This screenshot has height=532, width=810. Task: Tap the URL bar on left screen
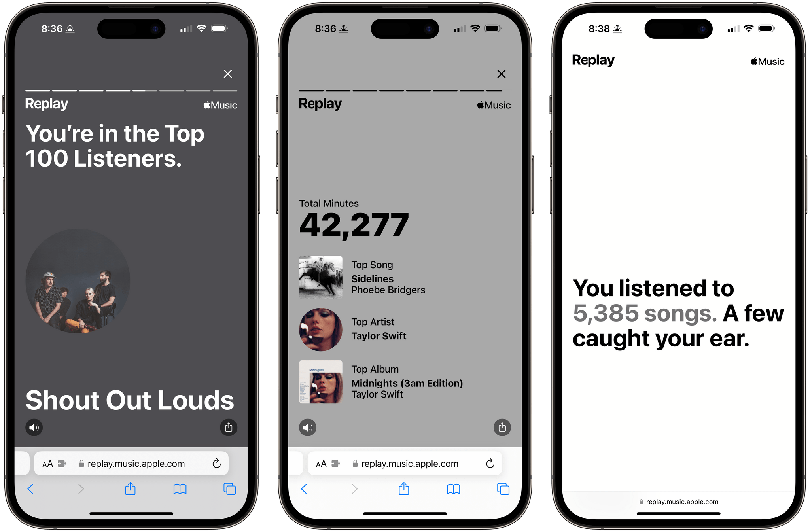pyautogui.click(x=136, y=460)
